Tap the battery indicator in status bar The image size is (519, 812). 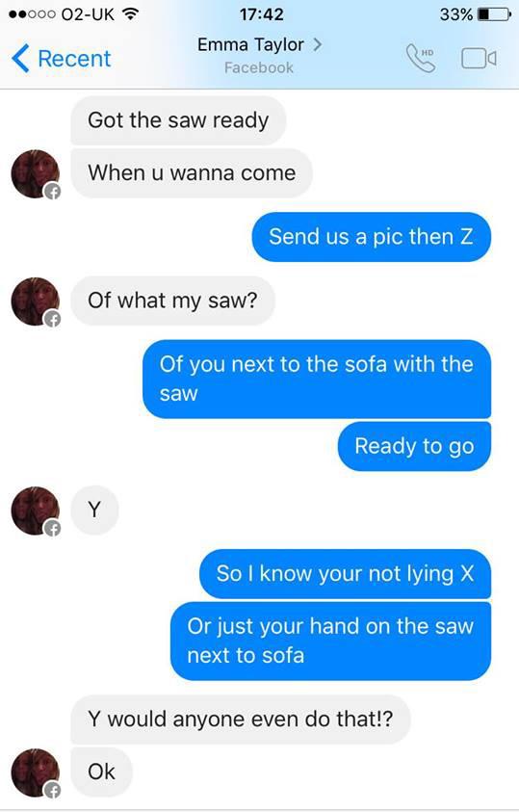tap(494, 14)
